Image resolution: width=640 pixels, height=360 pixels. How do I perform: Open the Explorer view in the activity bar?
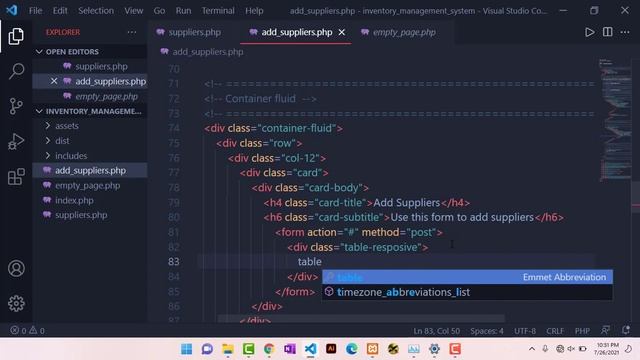click(16, 36)
